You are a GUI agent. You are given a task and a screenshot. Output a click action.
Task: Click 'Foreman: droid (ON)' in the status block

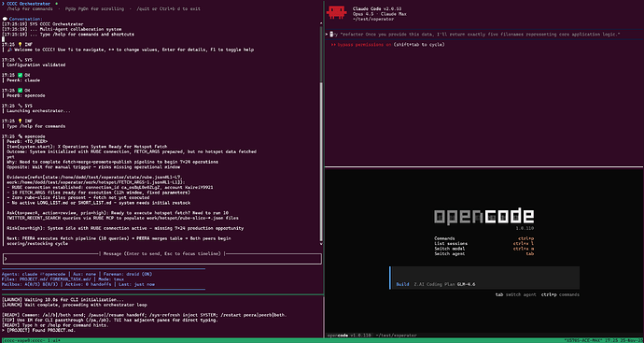coord(127,274)
